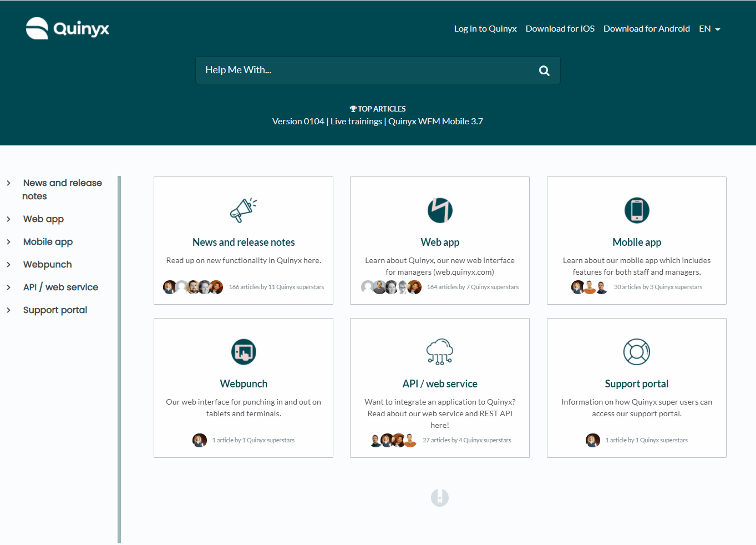Open the API / web service card title

click(440, 384)
